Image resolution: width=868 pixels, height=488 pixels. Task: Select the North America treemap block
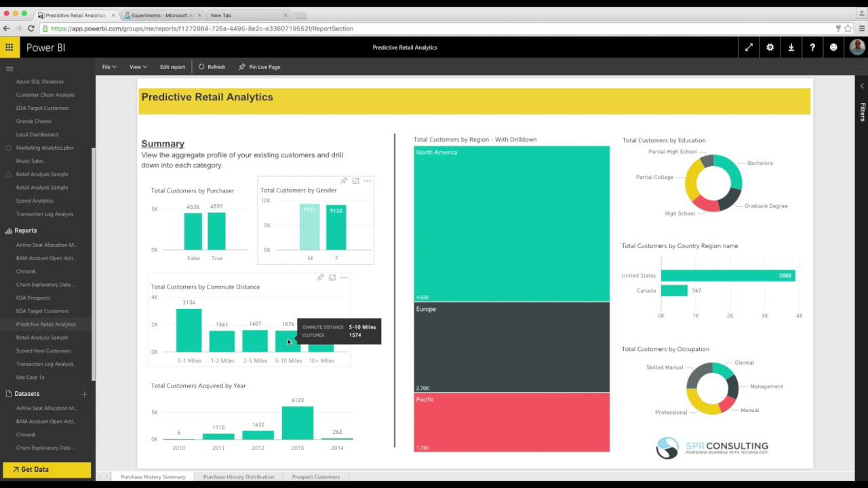click(511, 224)
